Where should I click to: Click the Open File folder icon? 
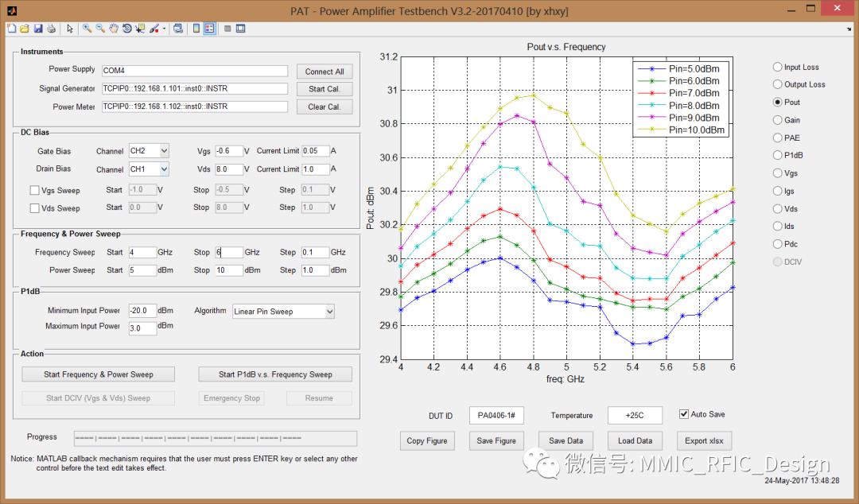pyautogui.click(x=24, y=29)
